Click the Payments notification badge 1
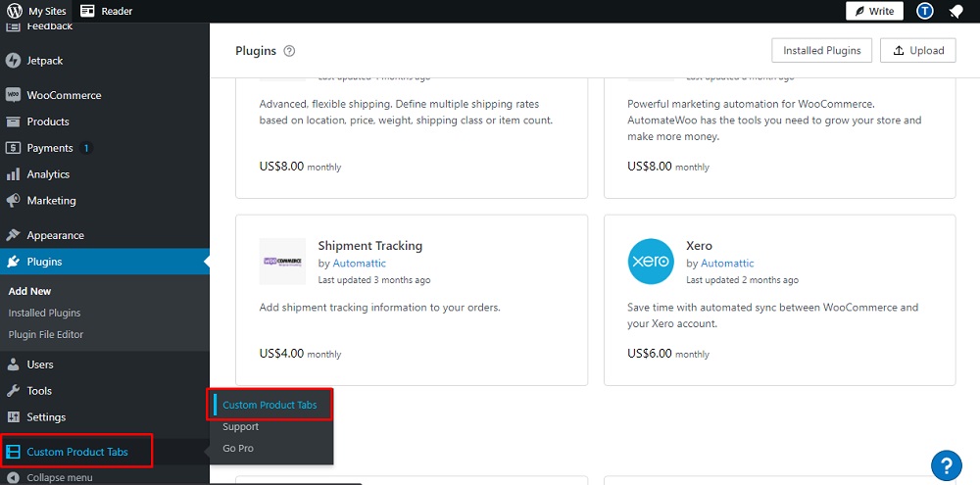 pos(86,148)
